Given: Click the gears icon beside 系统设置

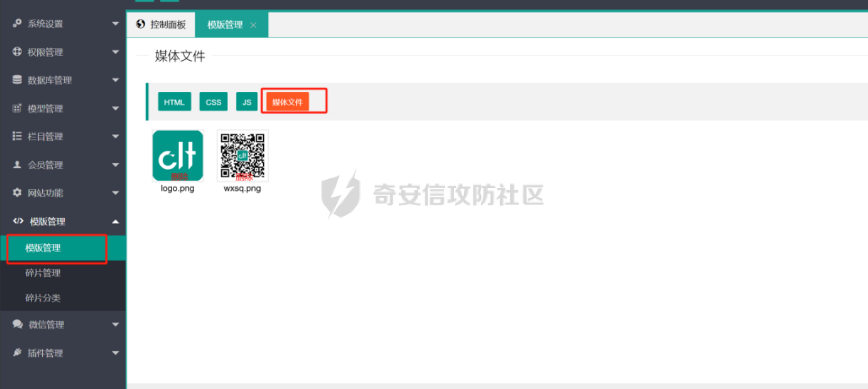Looking at the screenshot, I should [17, 24].
